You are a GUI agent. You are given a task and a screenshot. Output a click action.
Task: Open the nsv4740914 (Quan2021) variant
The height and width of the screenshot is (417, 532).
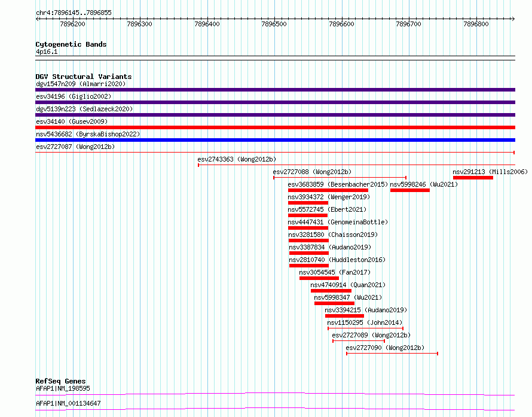[348, 285]
